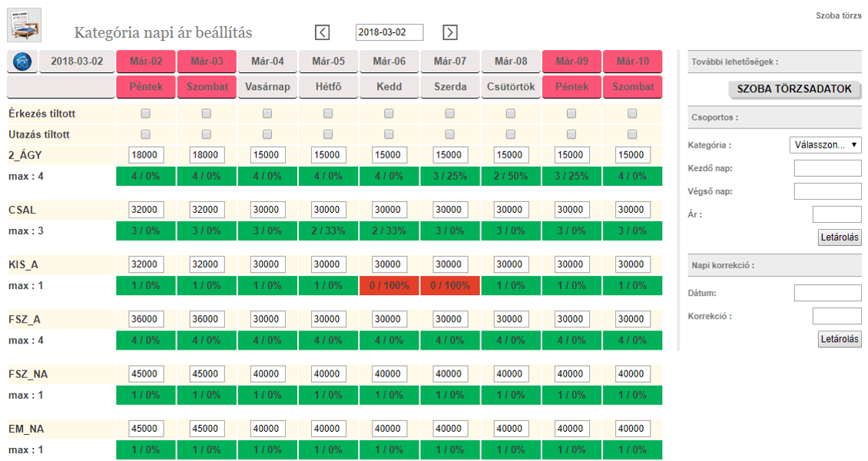This screenshot has width=868, height=461.
Task: Tick Érkezés tiltott checkbox under Már-10
Action: coord(632,114)
